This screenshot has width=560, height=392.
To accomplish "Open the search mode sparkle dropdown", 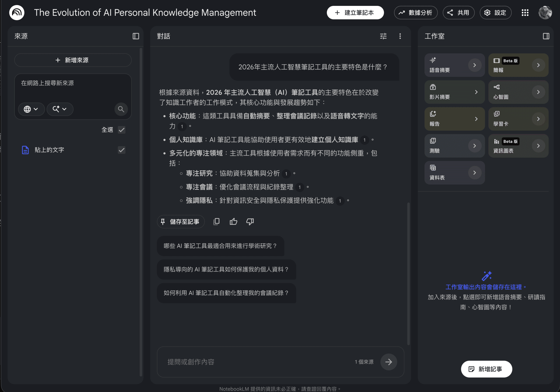I will (60, 109).
